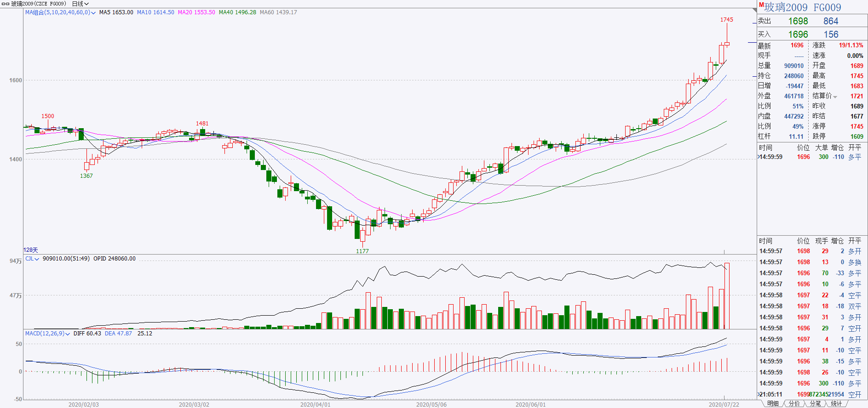Click the MA5 1653.00 legend value

(116, 12)
